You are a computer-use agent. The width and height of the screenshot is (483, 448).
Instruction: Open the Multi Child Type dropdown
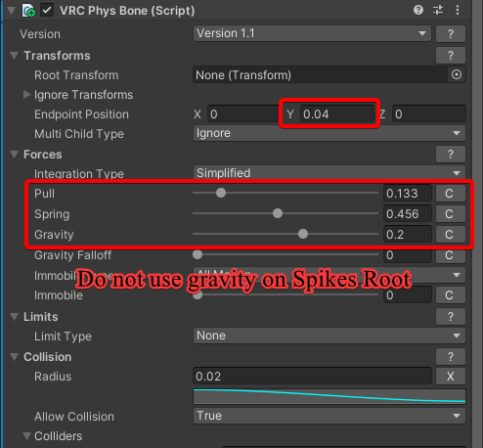(x=329, y=133)
